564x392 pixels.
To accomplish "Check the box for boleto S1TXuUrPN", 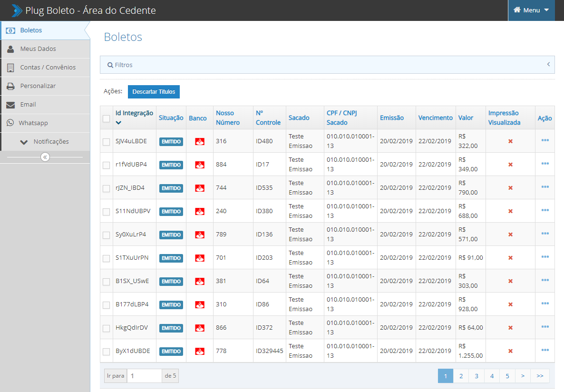I will (106, 258).
